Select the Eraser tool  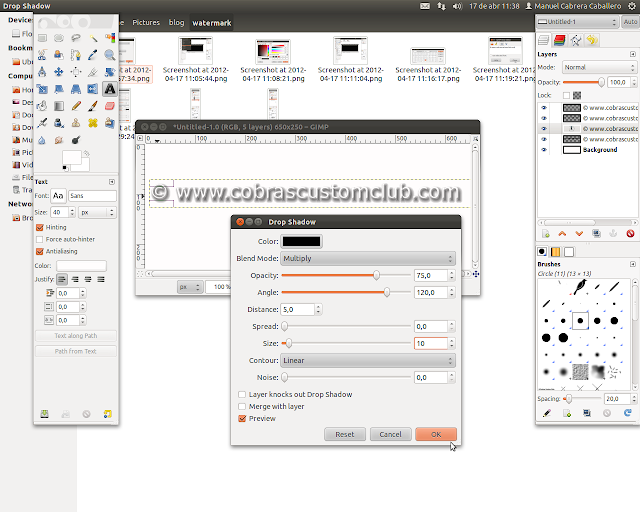pos(109,106)
